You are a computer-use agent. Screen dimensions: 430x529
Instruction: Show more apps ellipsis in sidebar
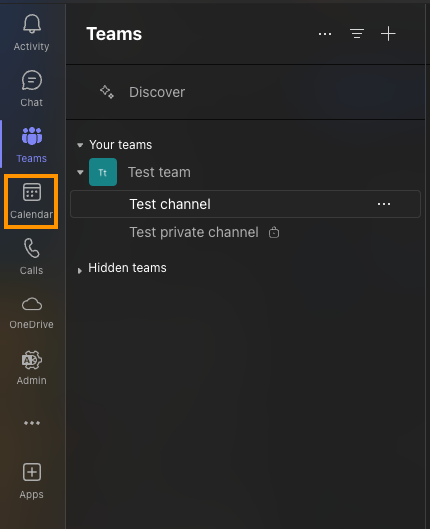pos(32,423)
